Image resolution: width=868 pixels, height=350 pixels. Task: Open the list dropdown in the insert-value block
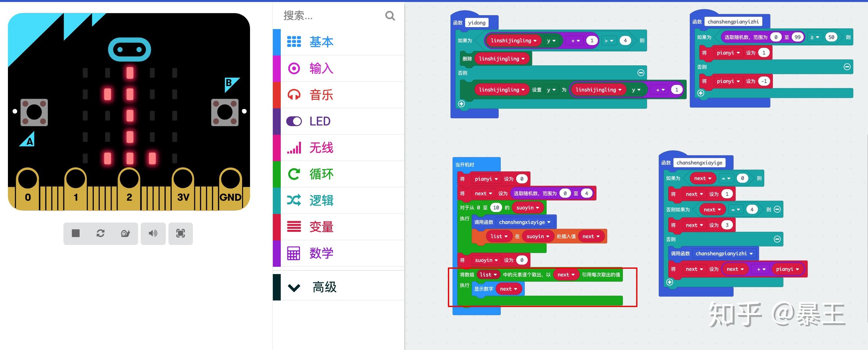499,236
